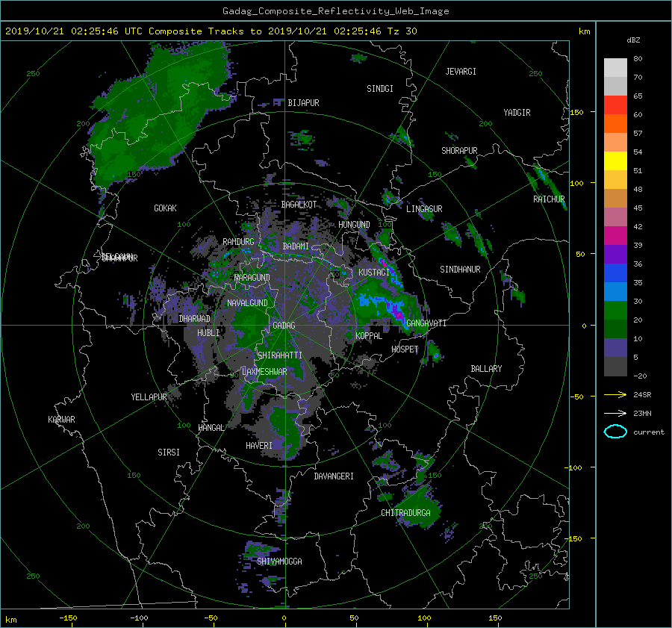
Task: Click the GADAG radar center label
Action: point(284,326)
